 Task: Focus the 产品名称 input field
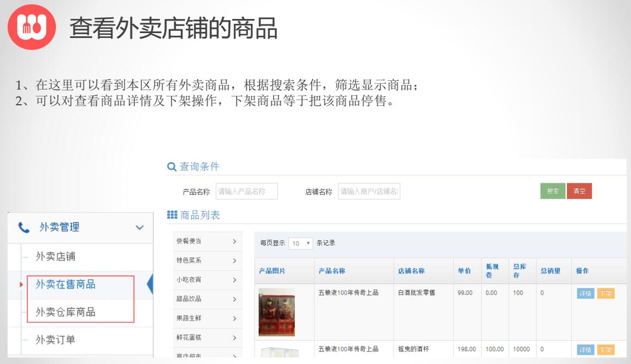point(247,191)
